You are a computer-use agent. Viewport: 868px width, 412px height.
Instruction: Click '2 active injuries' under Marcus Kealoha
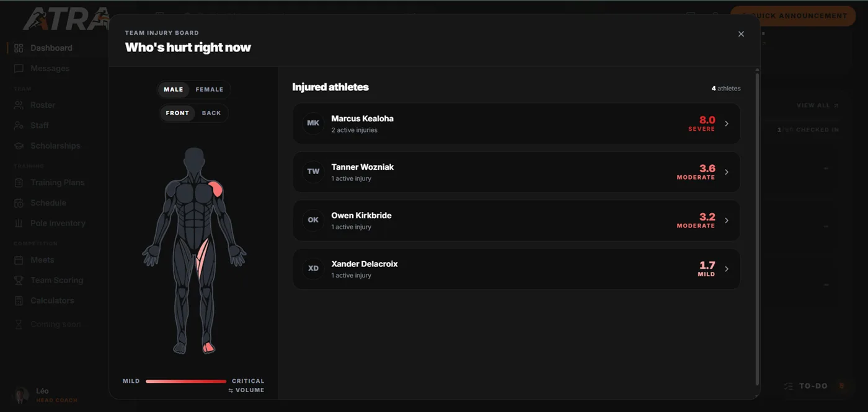point(354,130)
